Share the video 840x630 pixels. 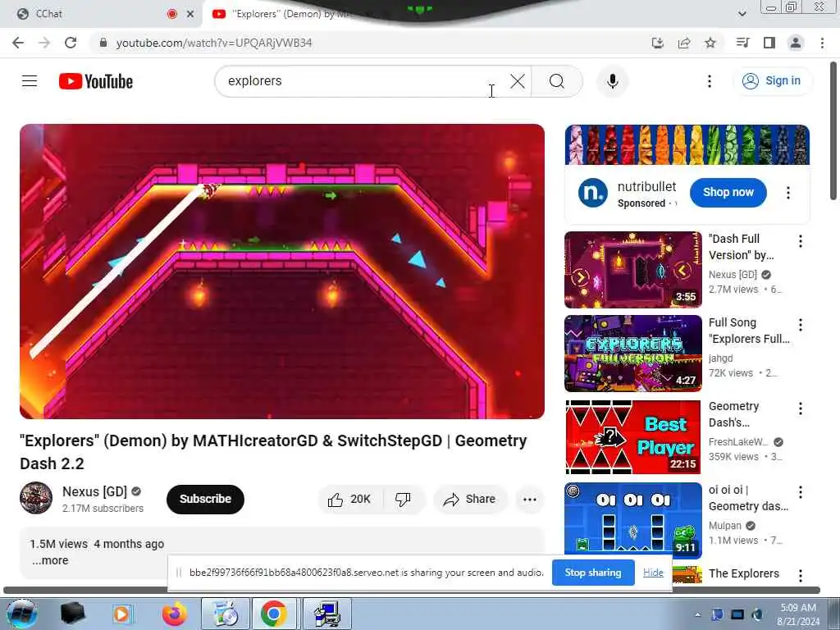click(469, 500)
